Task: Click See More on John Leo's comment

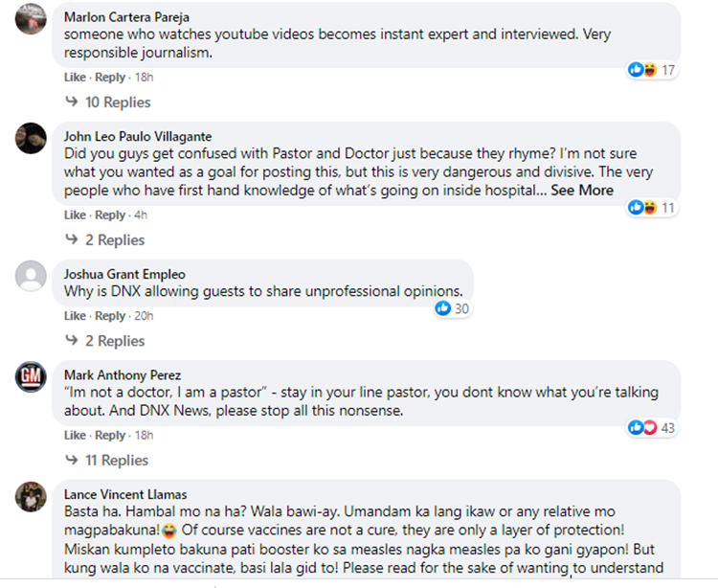Action: coord(582,190)
